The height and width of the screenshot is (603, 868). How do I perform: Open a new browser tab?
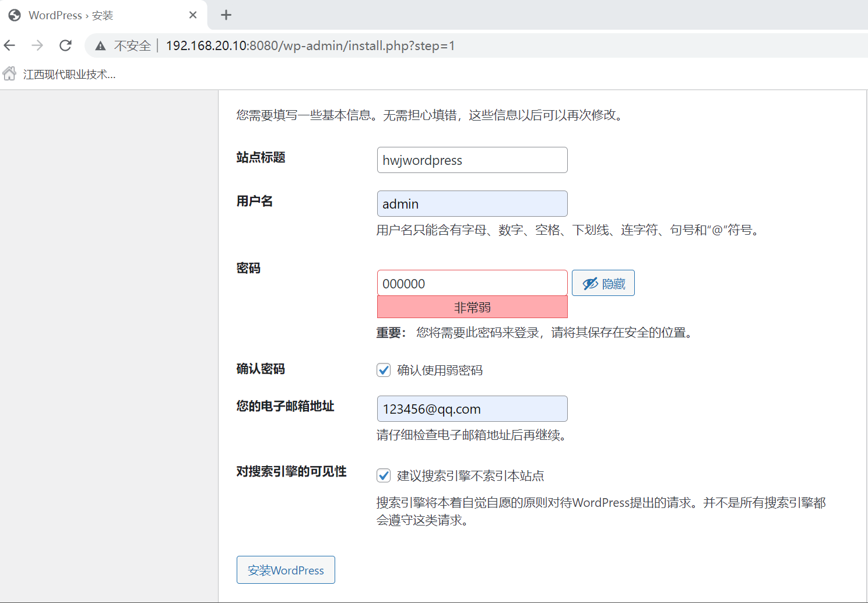tap(226, 15)
